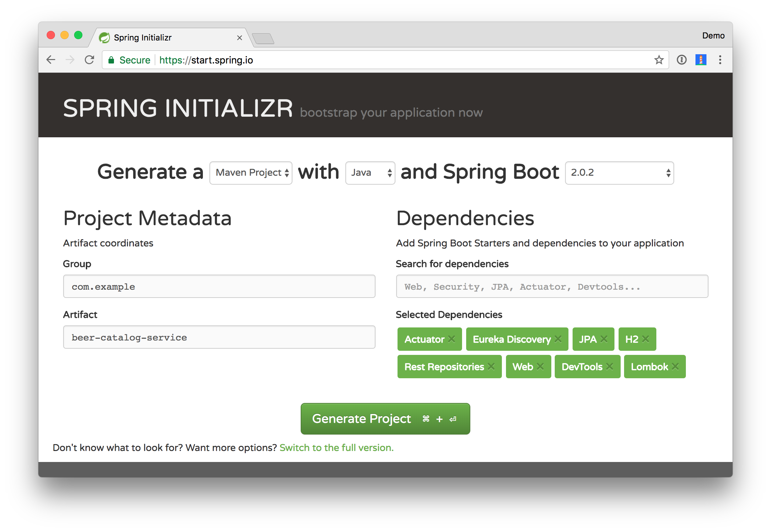Image resolution: width=771 pixels, height=532 pixels.
Task: Click the lighthouse extension icon
Action: point(701,60)
